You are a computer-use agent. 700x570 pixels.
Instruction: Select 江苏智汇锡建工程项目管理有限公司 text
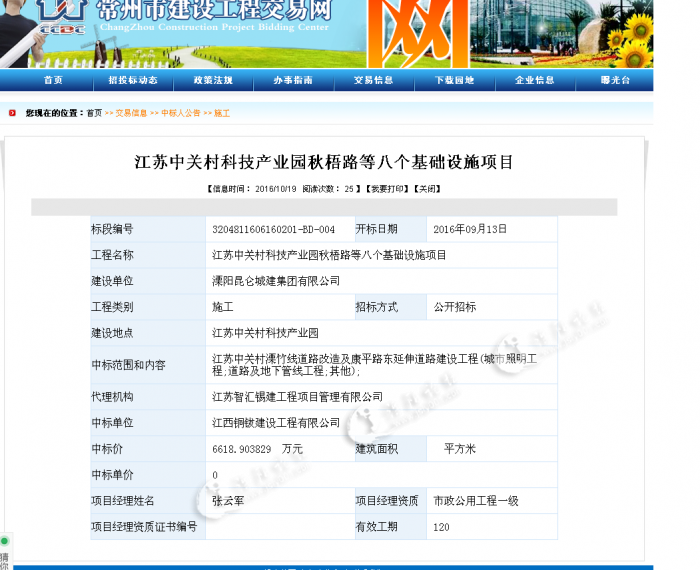pyautogui.click(x=297, y=397)
